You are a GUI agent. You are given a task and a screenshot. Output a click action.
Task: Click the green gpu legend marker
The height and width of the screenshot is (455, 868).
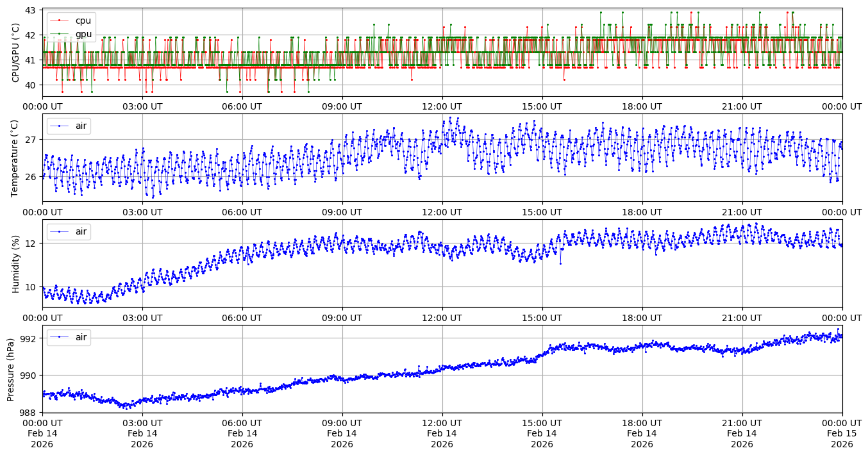click(x=59, y=33)
